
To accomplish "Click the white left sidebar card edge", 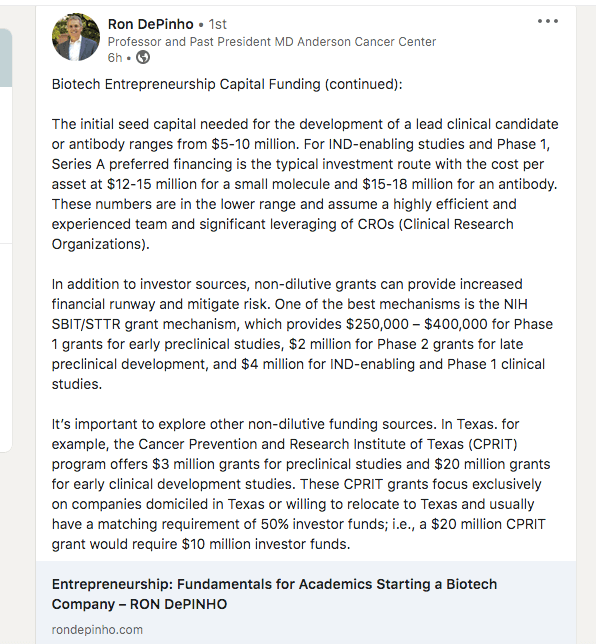I will coord(6,348).
